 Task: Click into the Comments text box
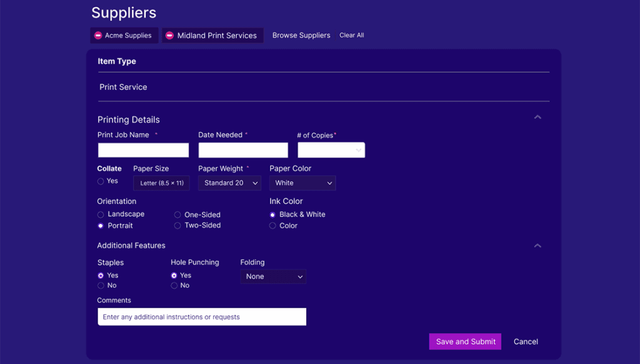(202, 317)
